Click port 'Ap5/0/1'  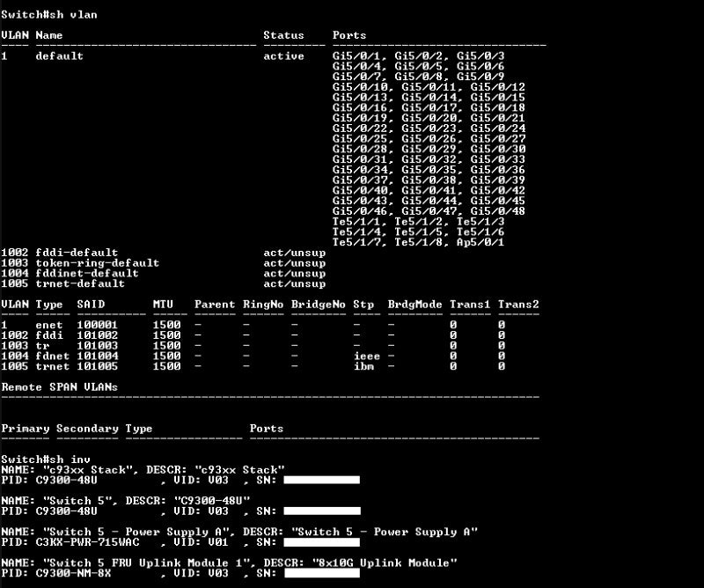pyautogui.click(x=480, y=242)
